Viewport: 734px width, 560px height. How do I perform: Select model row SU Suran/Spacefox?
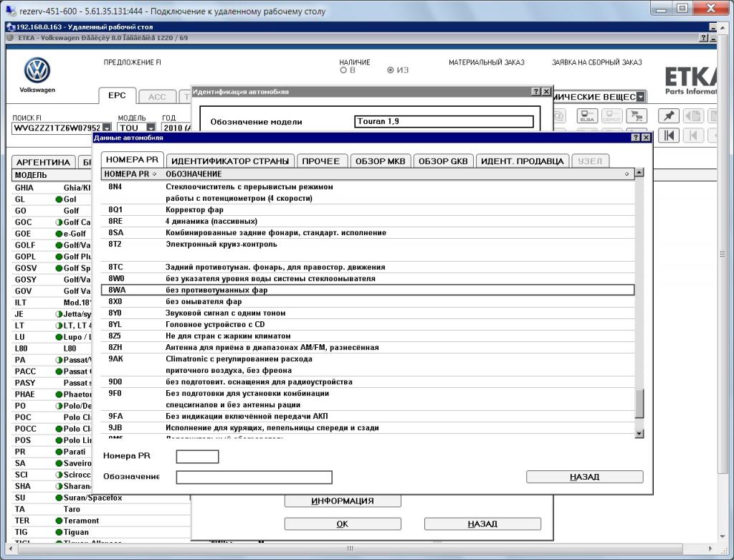[x=100, y=498]
